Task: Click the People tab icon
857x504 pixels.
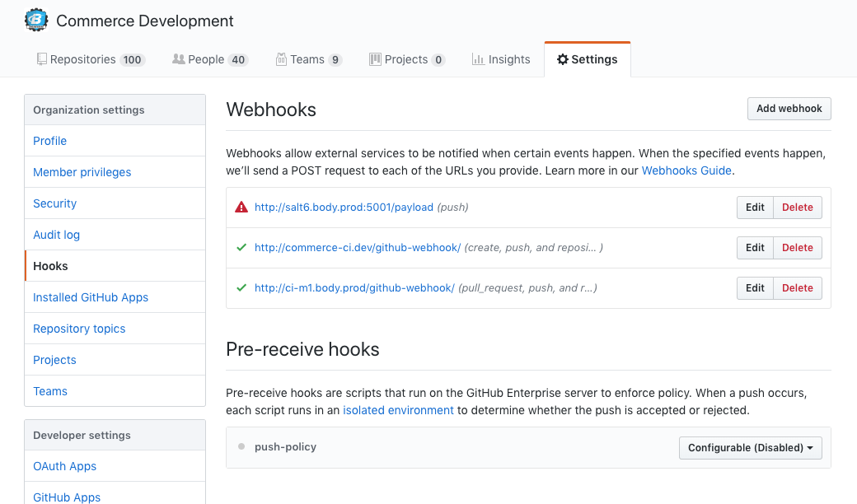Action: coord(178,59)
